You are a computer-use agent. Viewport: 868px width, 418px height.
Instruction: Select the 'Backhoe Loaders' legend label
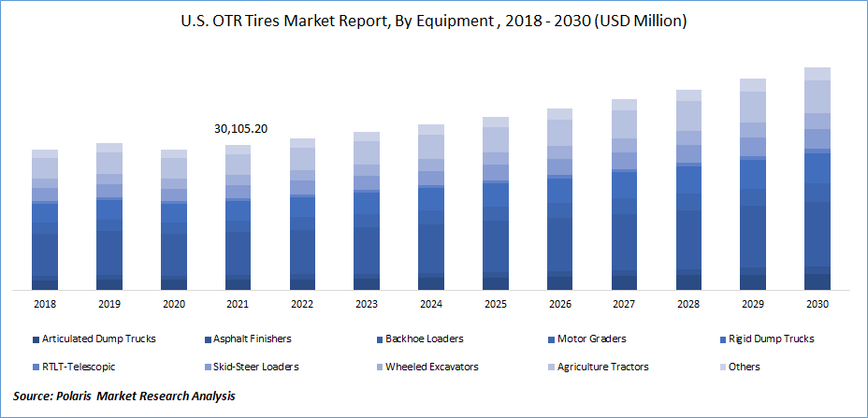coord(425,339)
